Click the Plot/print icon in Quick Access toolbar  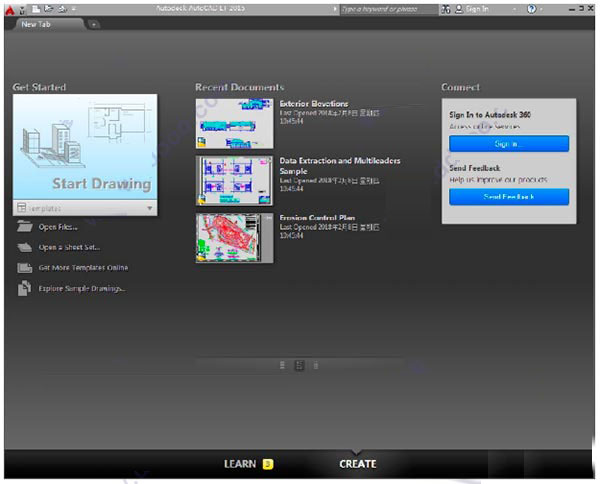(62, 8)
